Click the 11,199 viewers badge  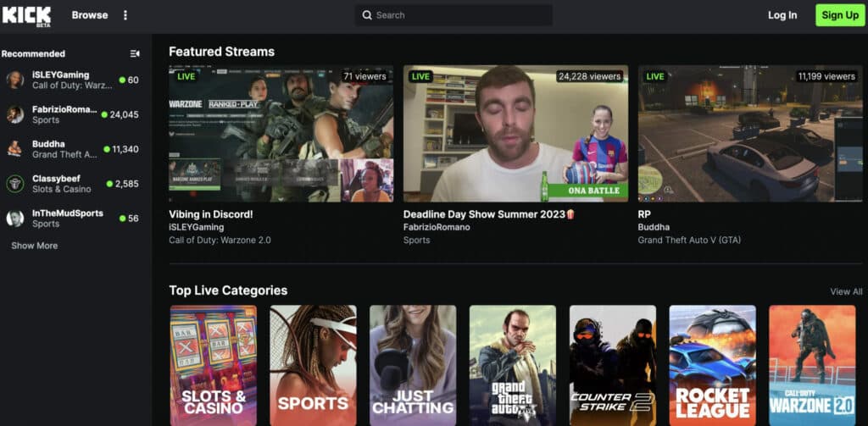point(826,76)
